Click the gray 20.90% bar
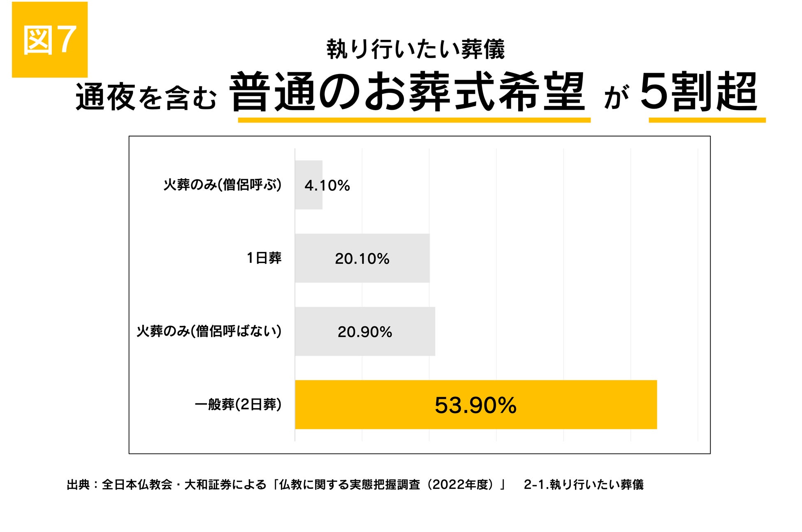This screenshot has width=802, height=532. coord(365,331)
